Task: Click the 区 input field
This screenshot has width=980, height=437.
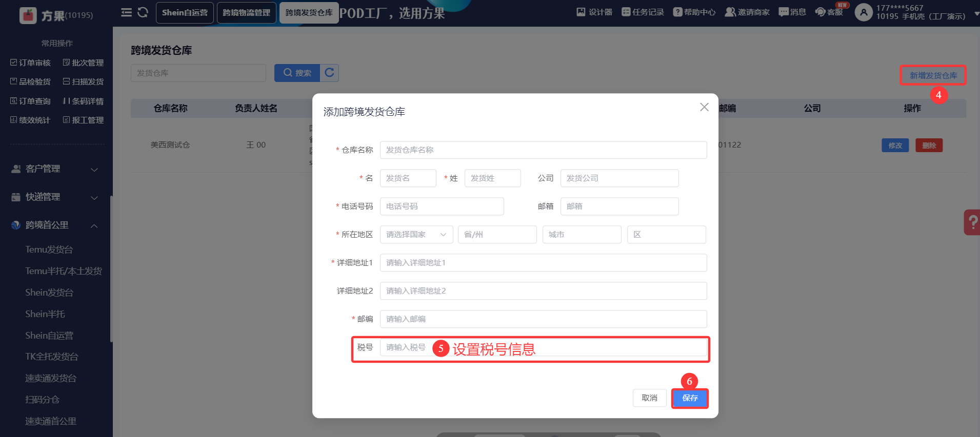Action: pos(667,235)
